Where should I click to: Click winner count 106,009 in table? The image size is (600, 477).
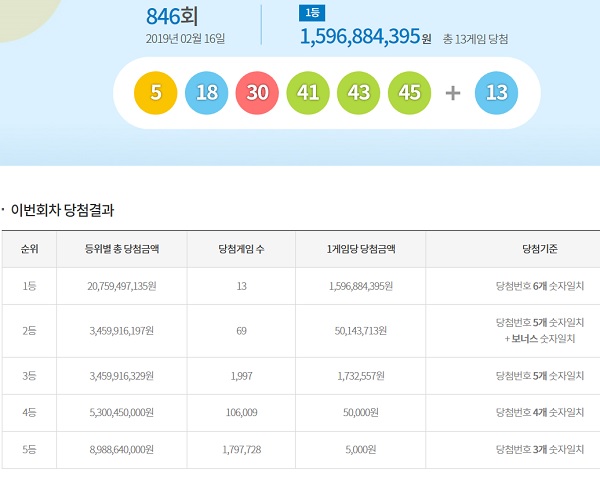click(x=241, y=412)
